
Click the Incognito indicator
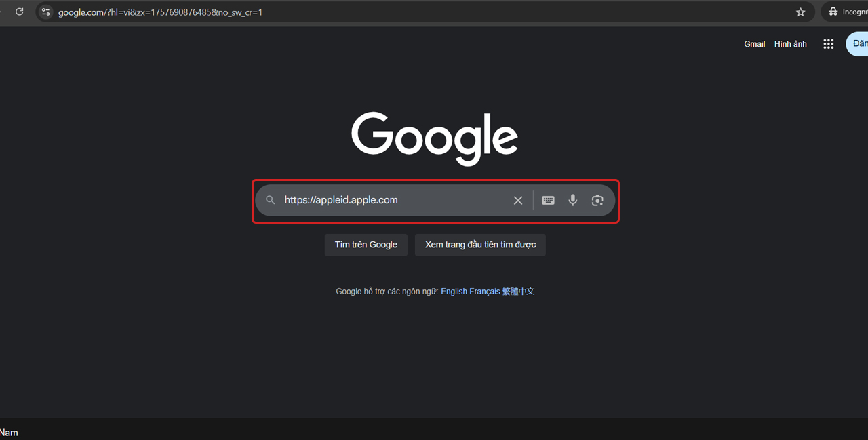pyautogui.click(x=848, y=12)
